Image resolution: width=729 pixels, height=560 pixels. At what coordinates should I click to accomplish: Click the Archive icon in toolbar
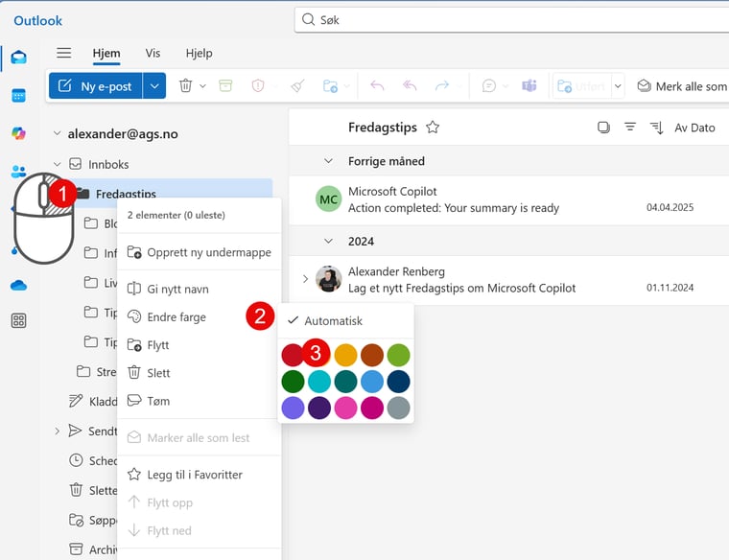point(225,86)
